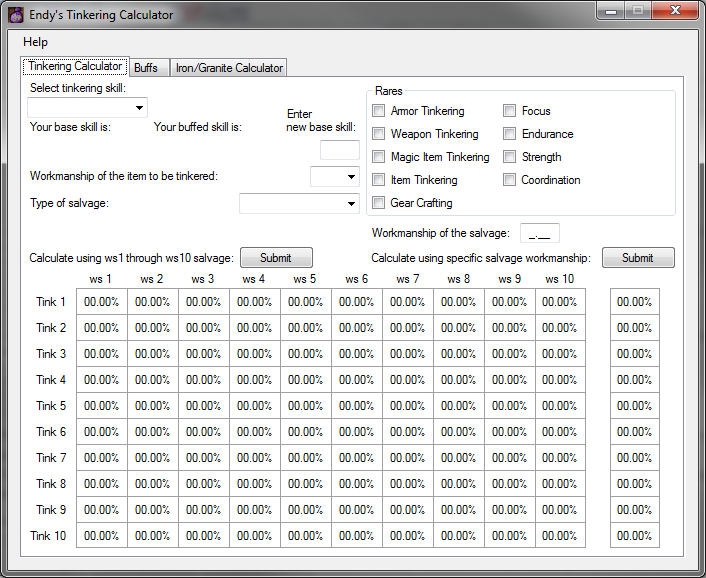
Task: Click the app icon in title bar
Action: point(14,15)
